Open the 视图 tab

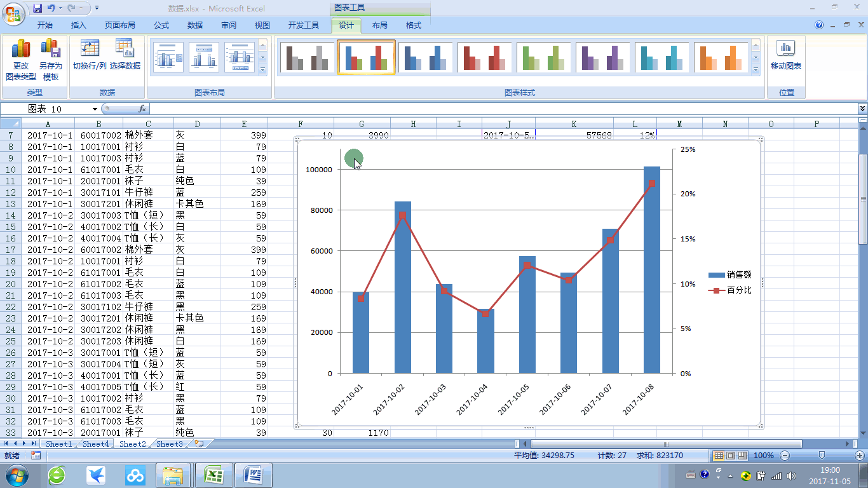pos(262,25)
